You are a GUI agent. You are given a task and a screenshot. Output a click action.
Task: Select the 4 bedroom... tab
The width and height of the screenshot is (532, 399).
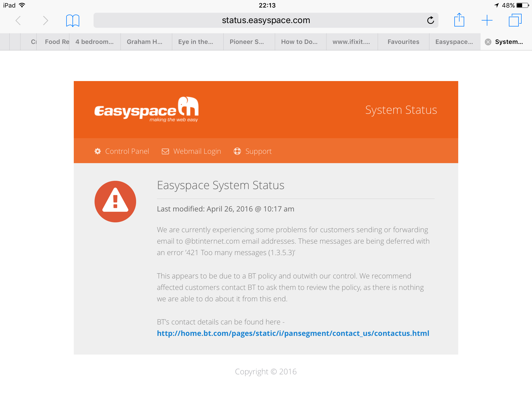tap(95, 42)
